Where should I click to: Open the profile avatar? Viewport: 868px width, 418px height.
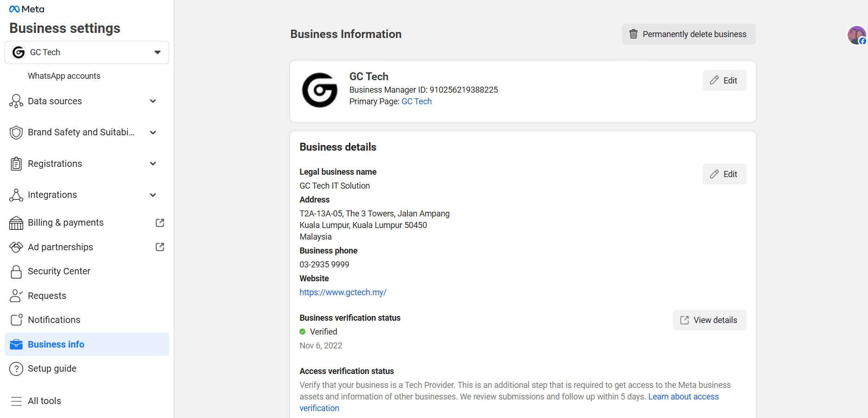pyautogui.click(x=856, y=35)
